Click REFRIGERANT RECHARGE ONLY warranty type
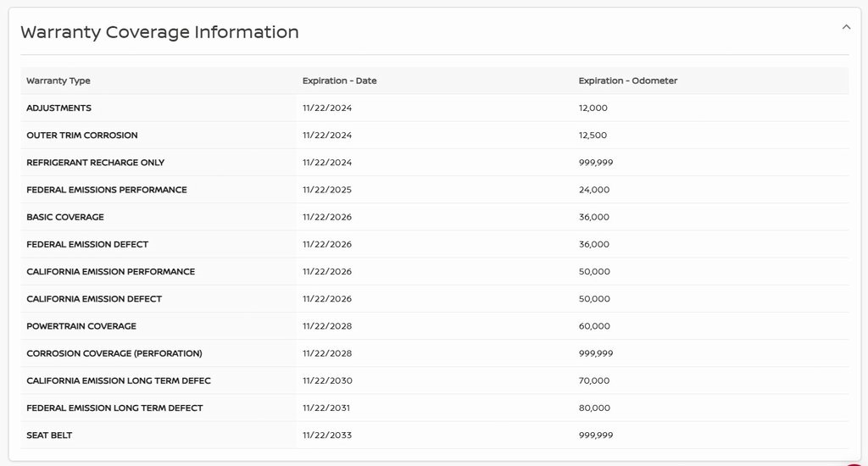The image size is (868, 466). pyautogui.click(x=95, y=163)
